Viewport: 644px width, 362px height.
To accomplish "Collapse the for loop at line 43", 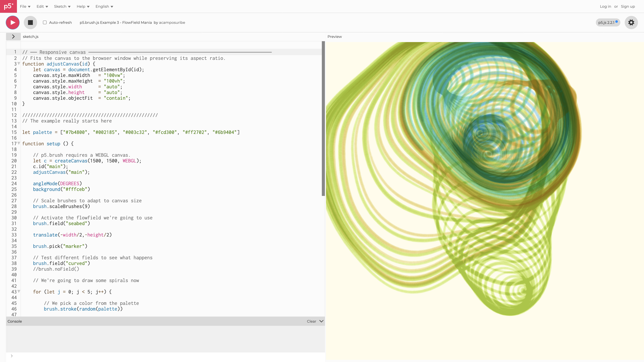I will coord(19,291).
